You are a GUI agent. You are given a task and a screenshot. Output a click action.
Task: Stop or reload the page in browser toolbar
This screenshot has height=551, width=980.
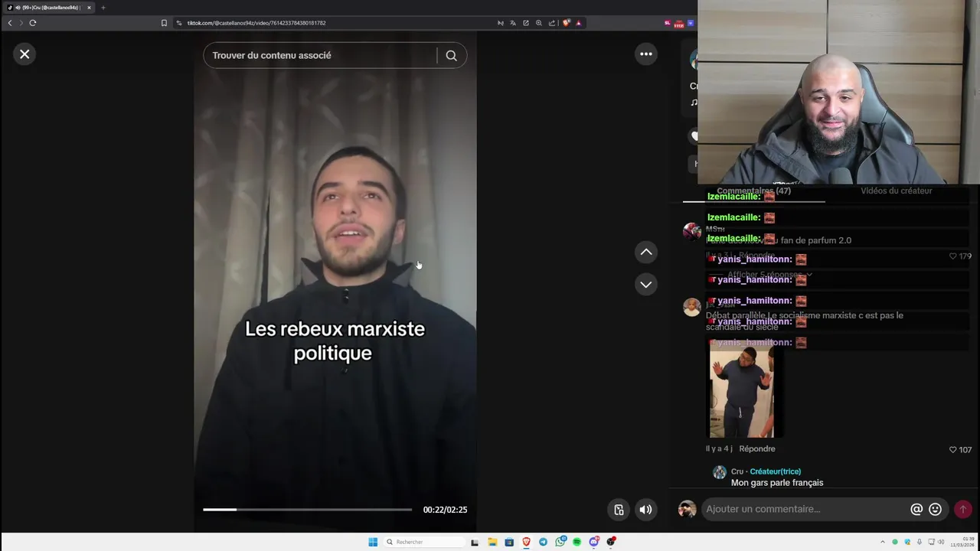tap(33, 23)
